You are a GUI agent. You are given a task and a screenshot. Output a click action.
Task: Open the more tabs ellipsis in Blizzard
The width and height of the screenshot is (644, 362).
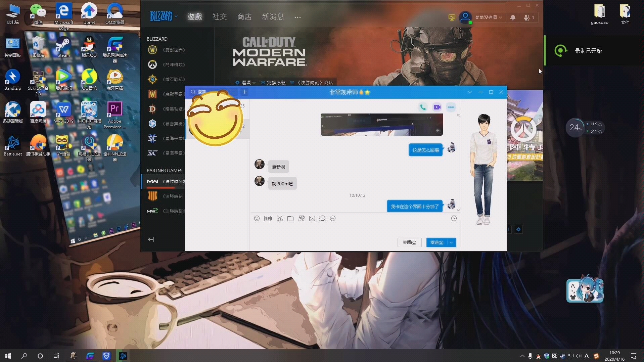tap(297, 17)
